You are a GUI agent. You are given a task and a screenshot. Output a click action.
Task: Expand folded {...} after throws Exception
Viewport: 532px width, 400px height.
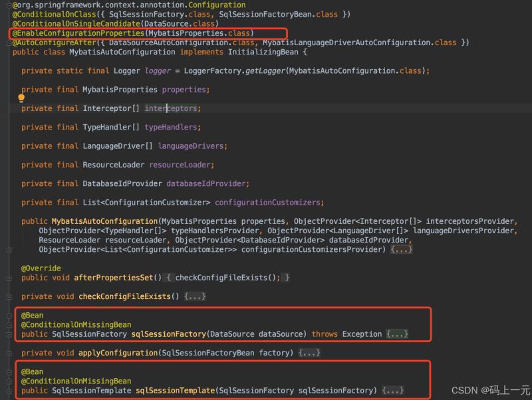tap(397, 334)
